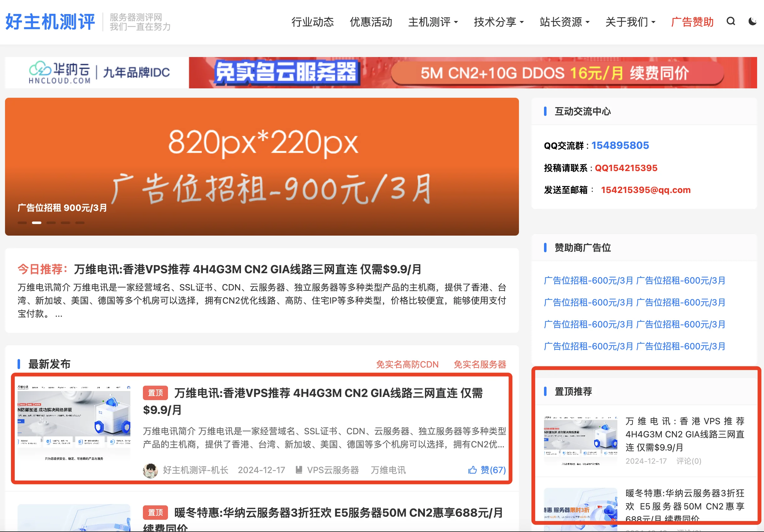Screen dimensions: 764x532
Task: Open the search icon in header
Action: click(x=731, y=22)
